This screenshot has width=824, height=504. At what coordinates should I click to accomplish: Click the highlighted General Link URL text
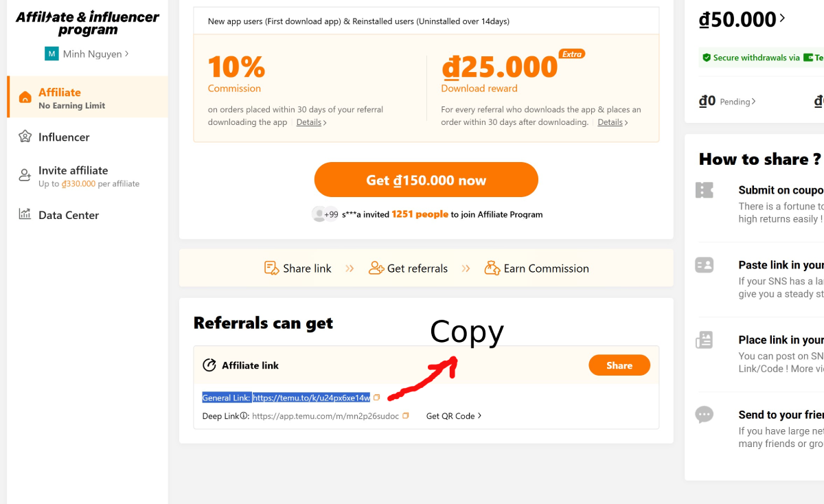(311, 397)
